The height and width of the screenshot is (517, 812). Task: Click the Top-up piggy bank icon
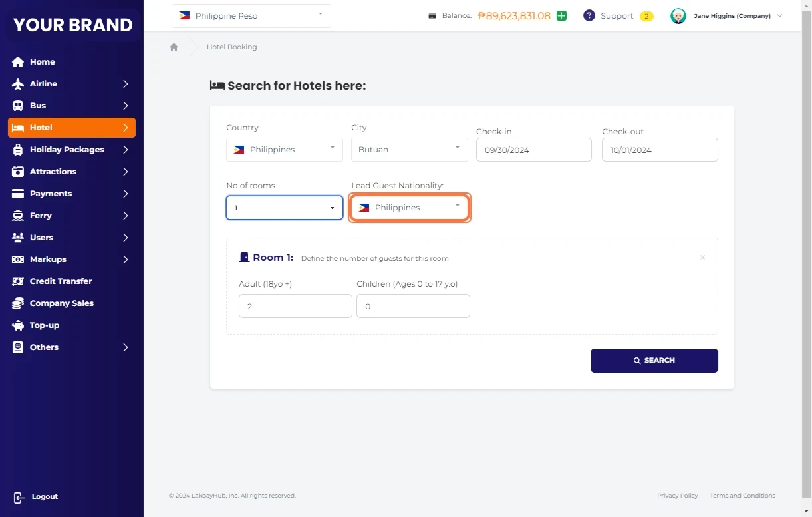click(x=18, y=325)
